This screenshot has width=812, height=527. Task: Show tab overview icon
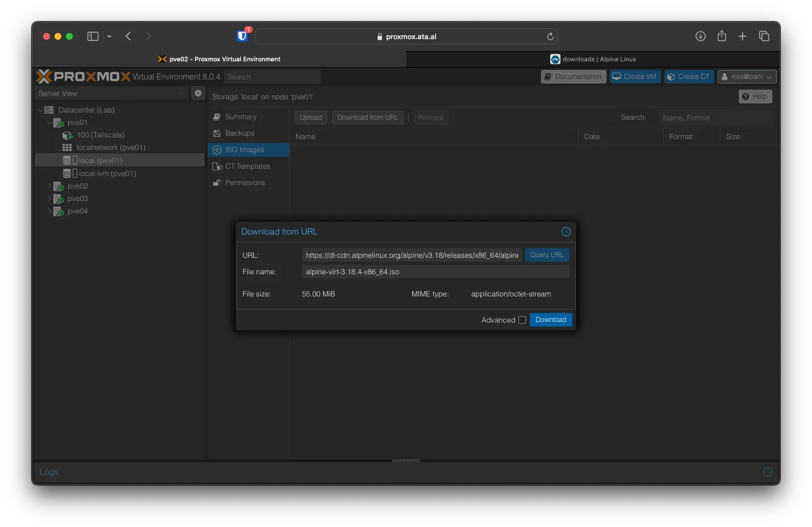tap(764, 36)
